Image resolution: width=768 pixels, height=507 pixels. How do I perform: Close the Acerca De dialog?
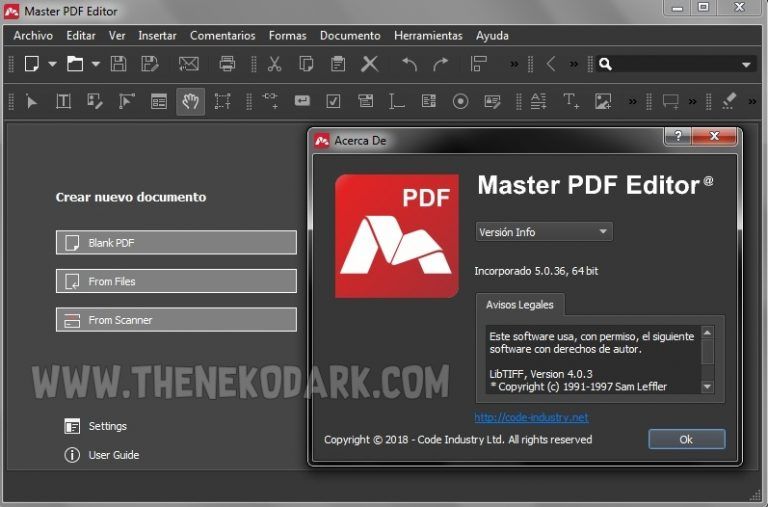714,136
